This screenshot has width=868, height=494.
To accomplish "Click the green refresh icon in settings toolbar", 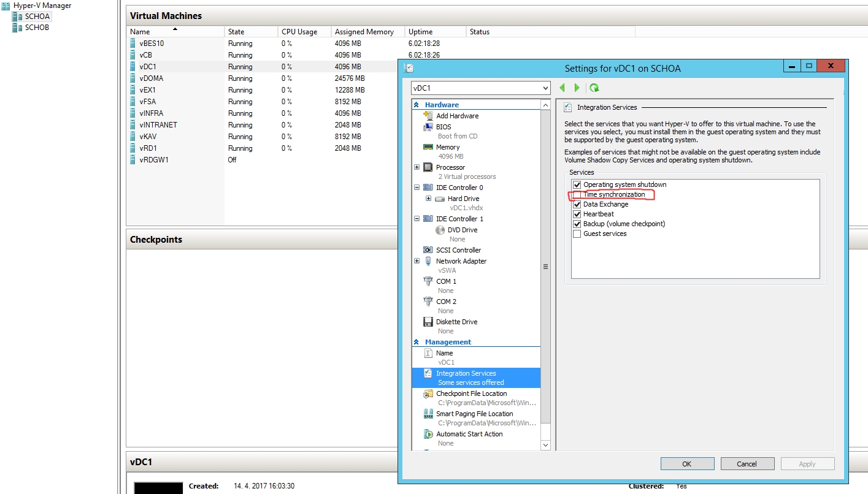I will [594, 88].
